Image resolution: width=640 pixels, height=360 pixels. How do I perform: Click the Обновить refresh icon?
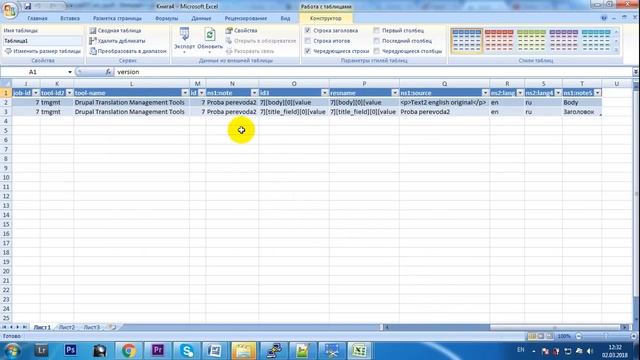(x=210, y=35)
